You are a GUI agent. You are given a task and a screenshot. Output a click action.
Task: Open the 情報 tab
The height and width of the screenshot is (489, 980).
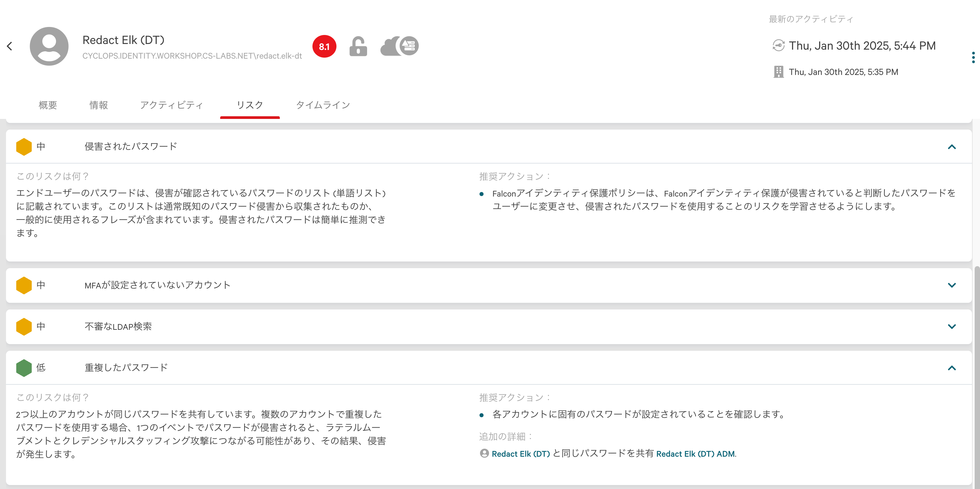(99, 105)
